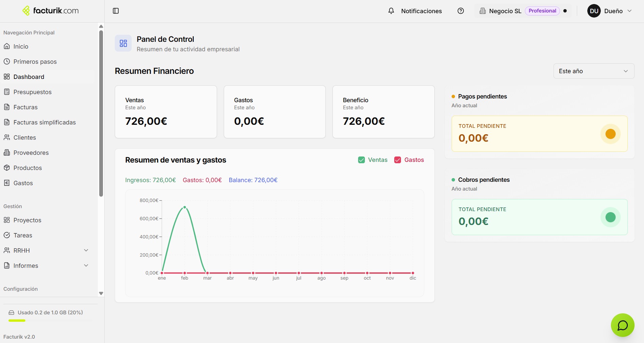Click the dic data point on chart

pyautogui.click(x=413, y=273)
